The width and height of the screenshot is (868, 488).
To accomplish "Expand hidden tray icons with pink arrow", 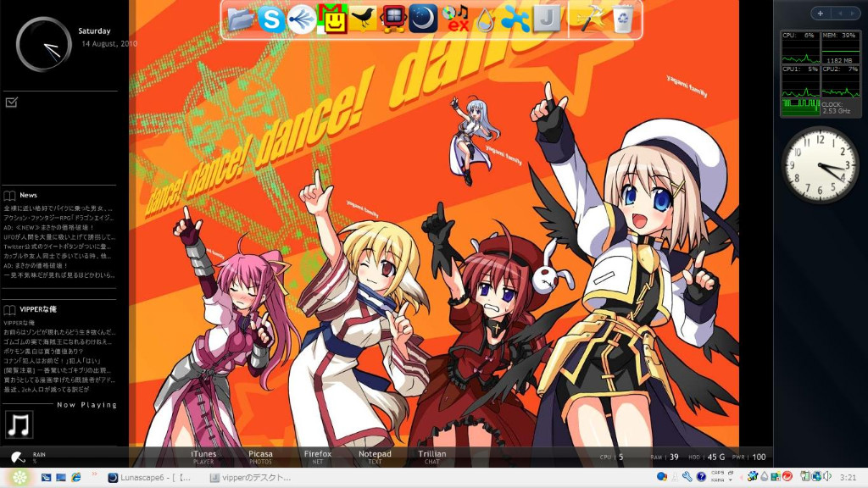I will tap(741, 478).
